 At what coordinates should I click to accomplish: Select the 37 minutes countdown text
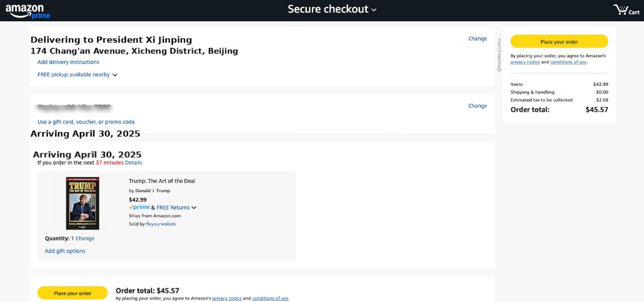pos(110,163)
